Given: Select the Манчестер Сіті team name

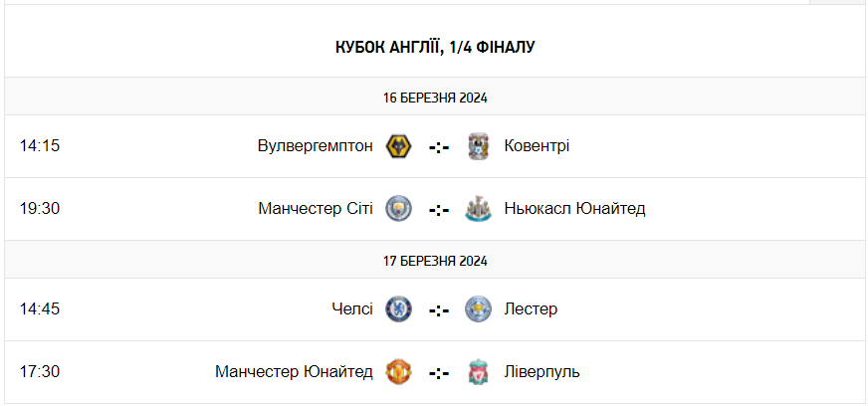Looking at the screenshot, I should click(316, 209).
